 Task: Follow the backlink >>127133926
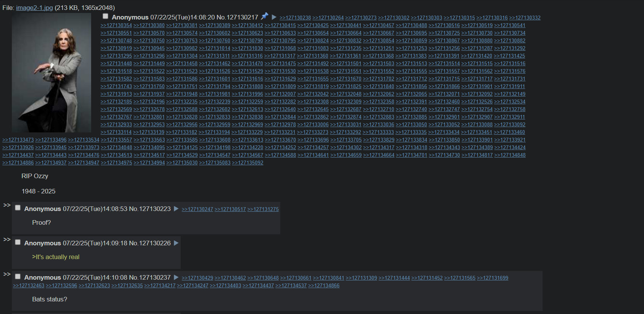(x=18, y=148)
